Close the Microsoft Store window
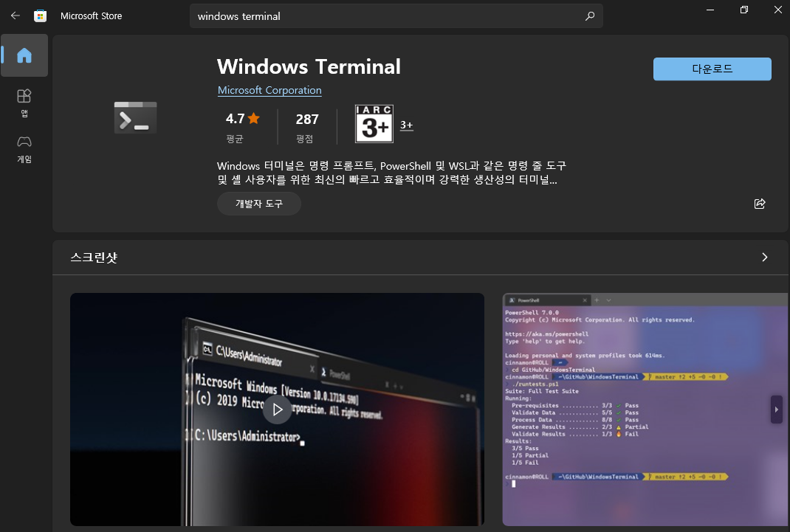This screenshot has width=790, height=532. point(778,10)
